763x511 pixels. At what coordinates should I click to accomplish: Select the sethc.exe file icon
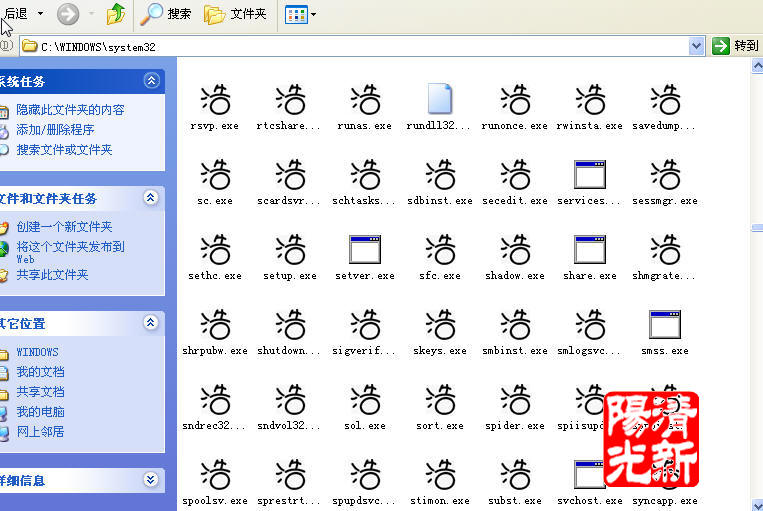click(215, 249)
